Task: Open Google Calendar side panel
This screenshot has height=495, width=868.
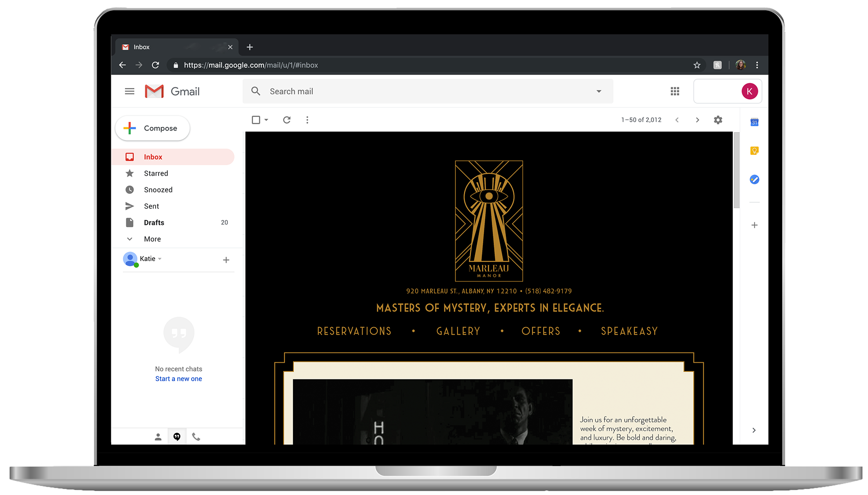Action: pyautogui.click(x=754, y=122)
